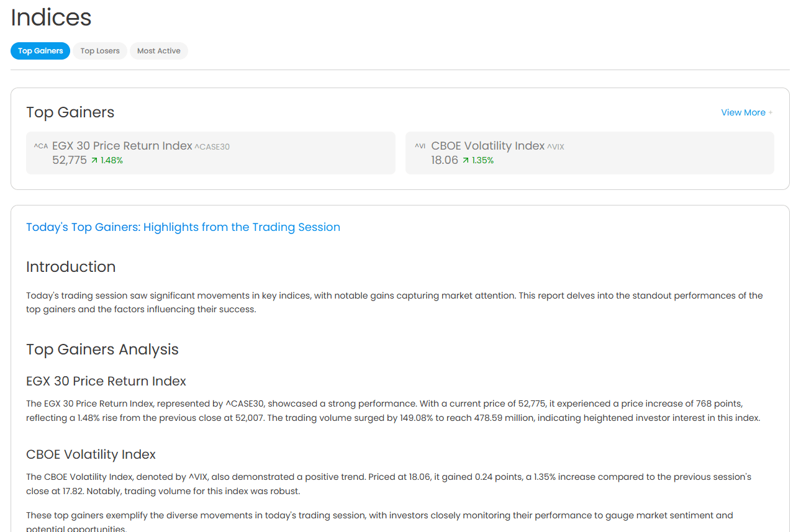Open the CBOE Volatility Index card
The width and height of the screenshot is (801, 532).
point(590,153)
